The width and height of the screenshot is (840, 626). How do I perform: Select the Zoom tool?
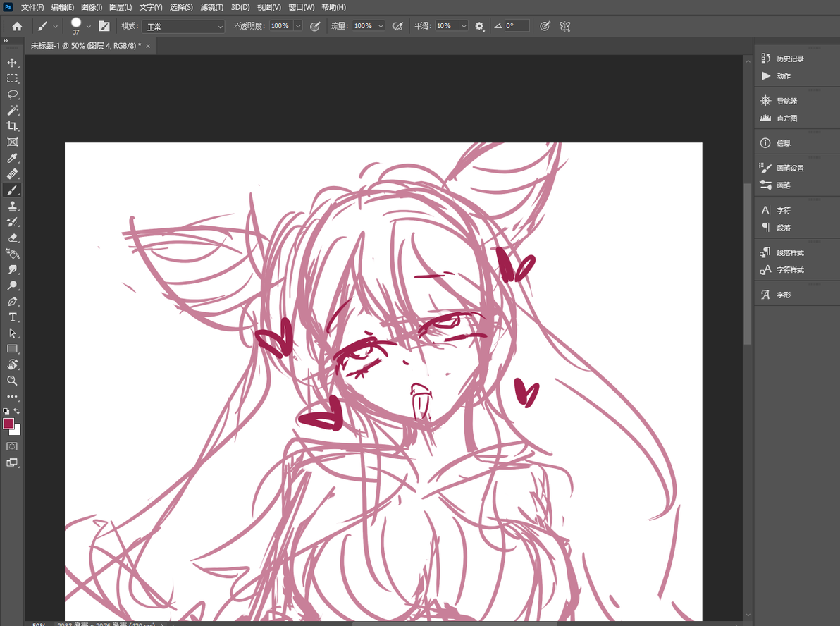click(12, 381)
